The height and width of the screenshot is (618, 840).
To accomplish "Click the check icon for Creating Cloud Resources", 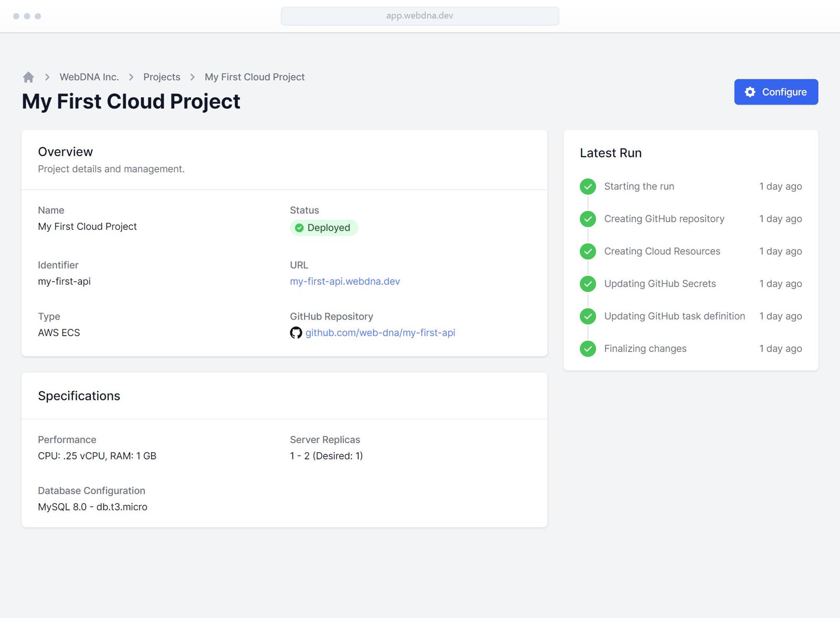I will (587, 251).
